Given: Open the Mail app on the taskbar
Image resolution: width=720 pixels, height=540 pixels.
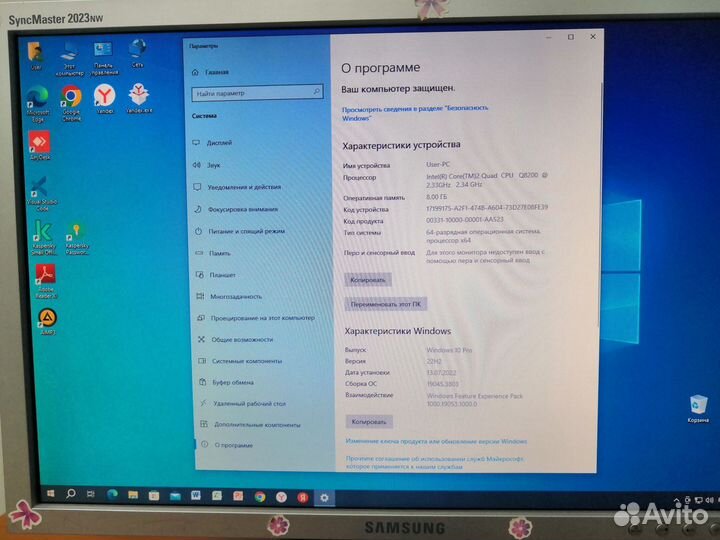Looking at the screenshot, I should (175, 496).
